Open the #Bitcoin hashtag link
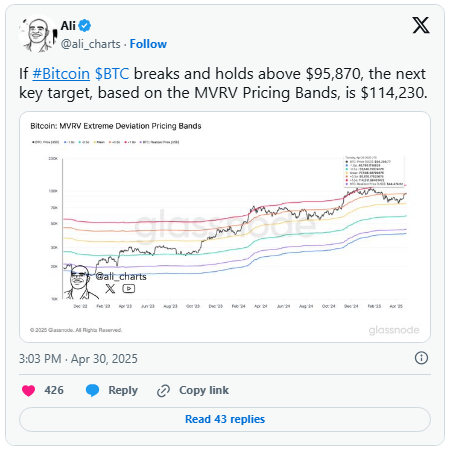Image resolution: width=452 pixels, height=451 pixels. pos(61,74)
